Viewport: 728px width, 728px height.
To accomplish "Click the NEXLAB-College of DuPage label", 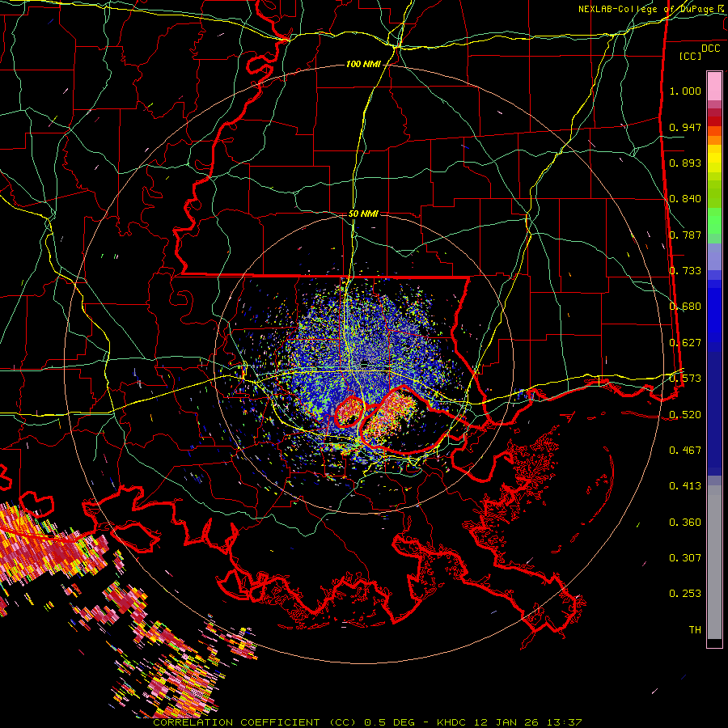I will coord(650,9).
